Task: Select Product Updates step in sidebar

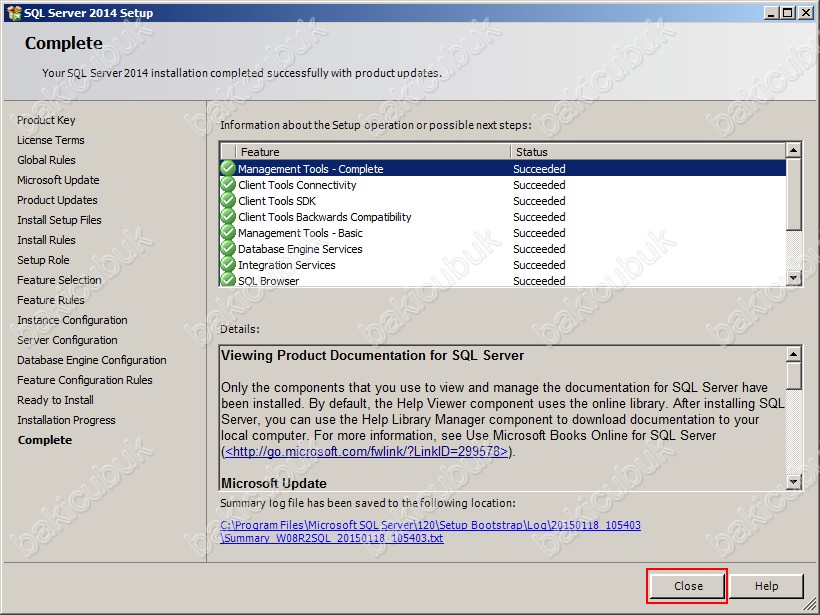Action: (57, 200)
